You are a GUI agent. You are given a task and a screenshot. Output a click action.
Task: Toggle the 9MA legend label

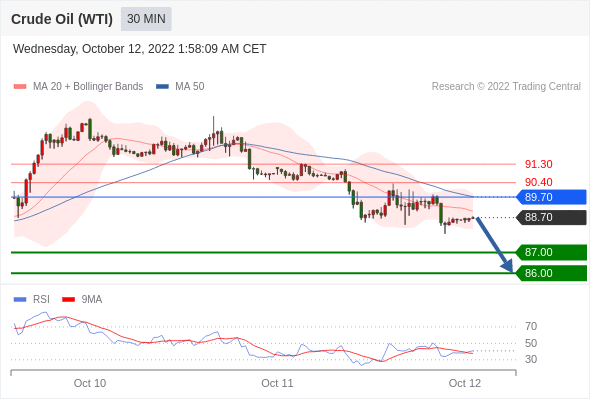[92, 300]
